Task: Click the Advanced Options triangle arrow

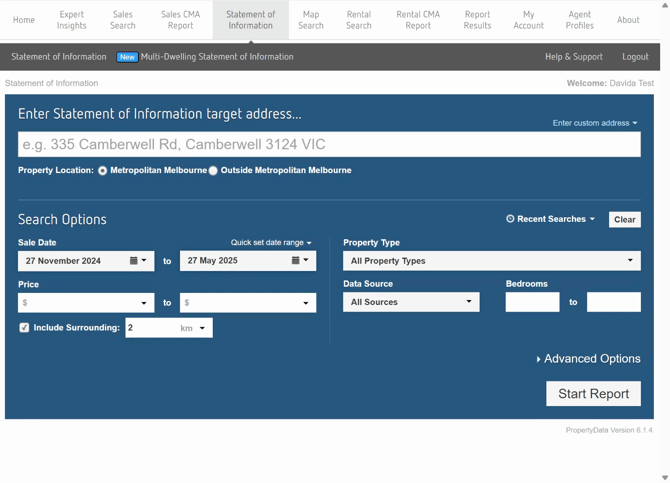Action: coord(538,359)
